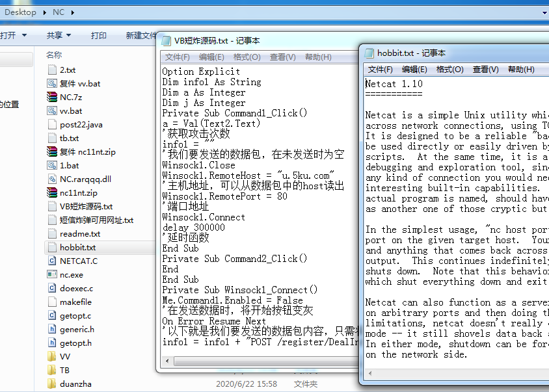This screenshot has height=392, width=549.
Task: Click Notepad icon in hobbit.txt title bar
Action: tap(369, 53)
